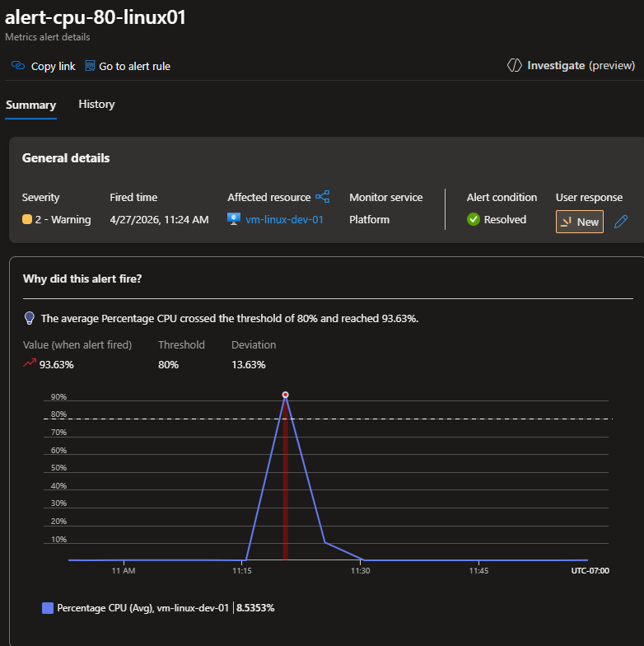This screenshot has height=646, width=644.
Task: Click the Go to alert rule icon
Action: (90, 66)
